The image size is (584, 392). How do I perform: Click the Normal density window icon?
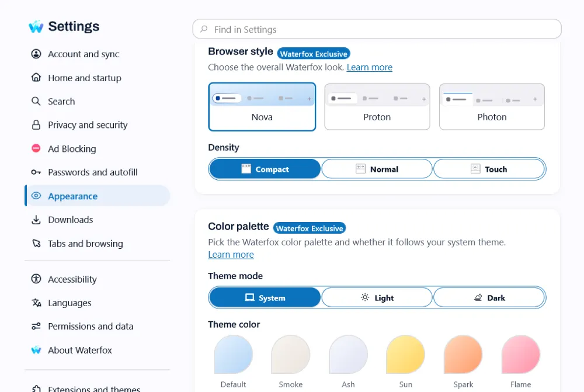point(360,169)
